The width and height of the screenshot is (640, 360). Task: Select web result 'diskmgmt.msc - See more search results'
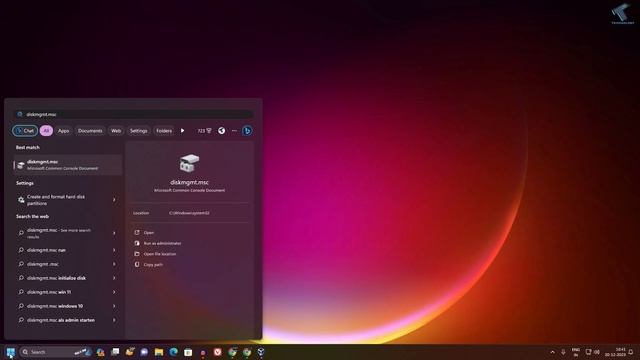[x=62, y=233]
